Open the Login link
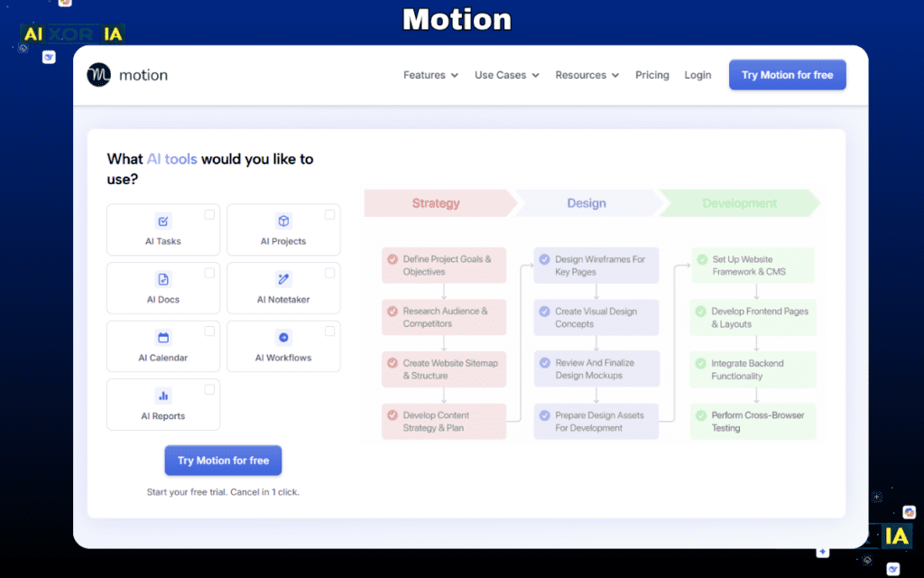The image size is (924, 578). pyautogui.click(x=698, y=75)
